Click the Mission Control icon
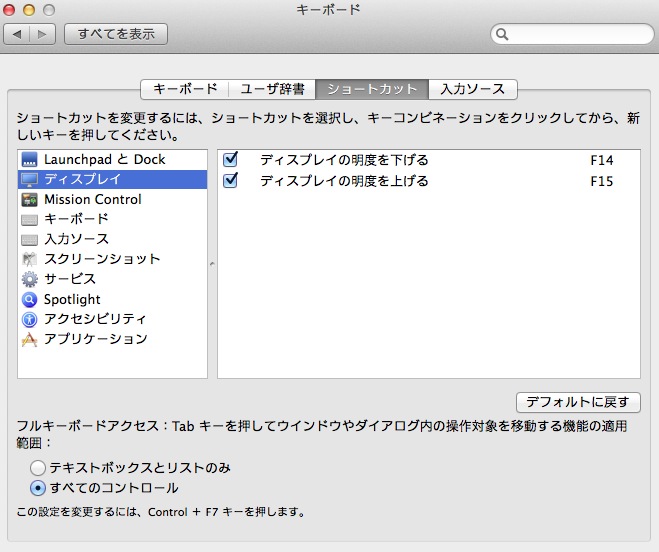 pos(29,199)
